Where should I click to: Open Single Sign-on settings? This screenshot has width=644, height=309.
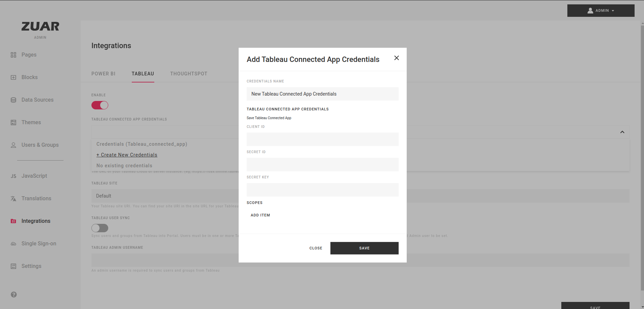[39, 244]
